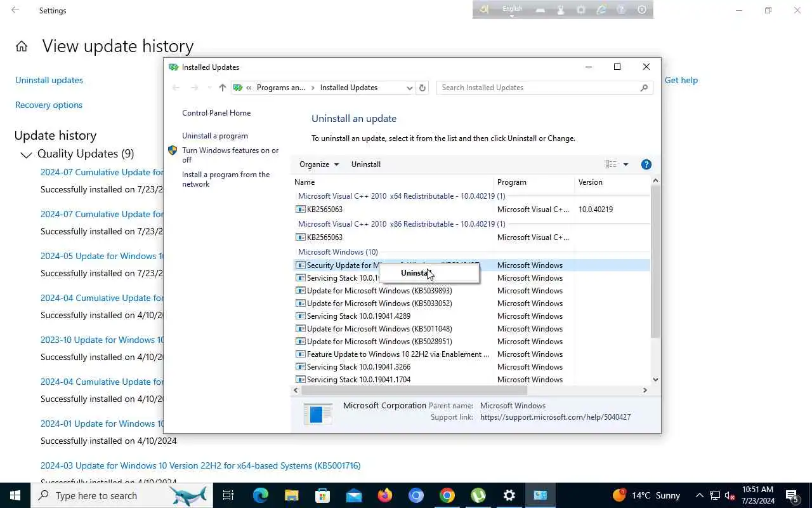812x508 pixels.
Task: Go back using the Settings back arrow
Action: point(15,10)
